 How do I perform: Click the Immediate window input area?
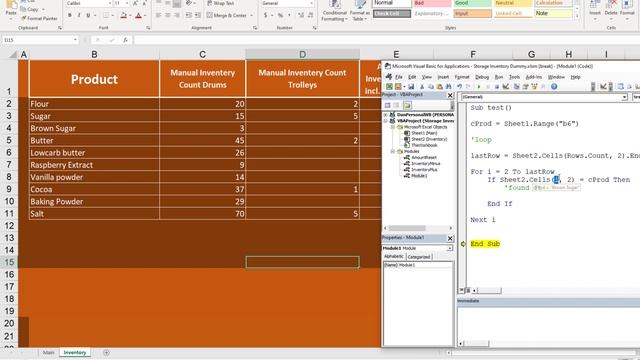(x=548, y=324)
